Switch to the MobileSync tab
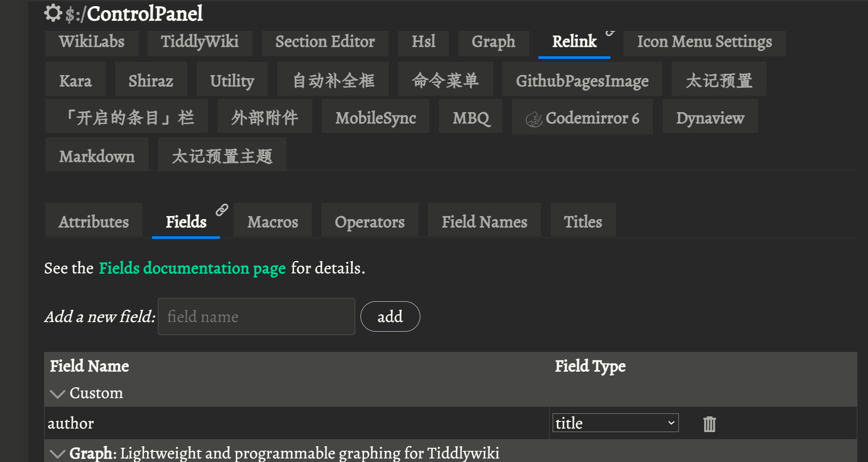This screenshot has height=462, width=868. (x=376, y=117)
